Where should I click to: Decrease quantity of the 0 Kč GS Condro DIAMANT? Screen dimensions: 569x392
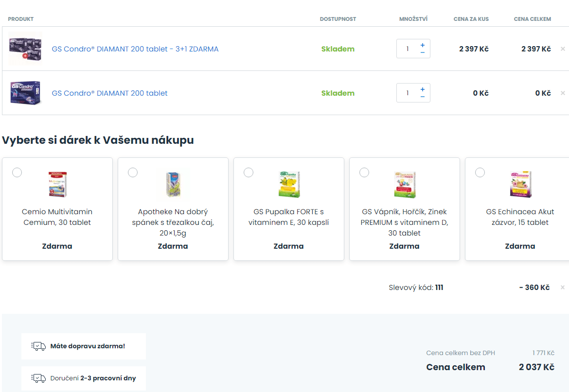click(423, 97)
